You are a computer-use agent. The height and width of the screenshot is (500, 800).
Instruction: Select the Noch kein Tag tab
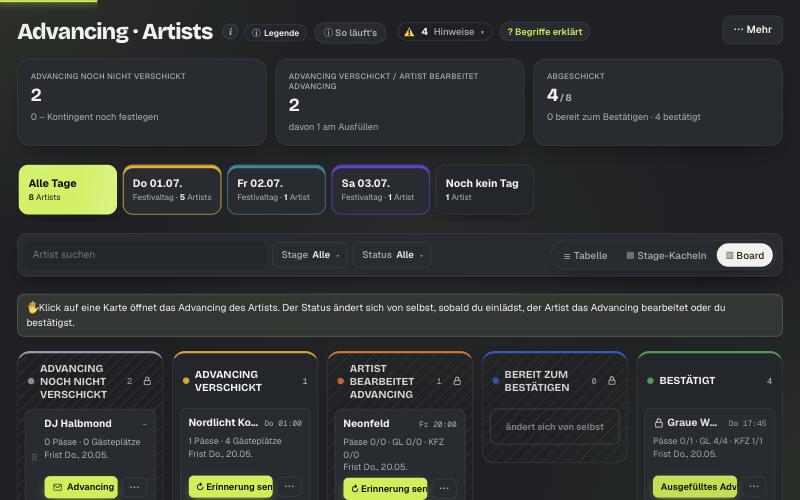pos(485,189)
